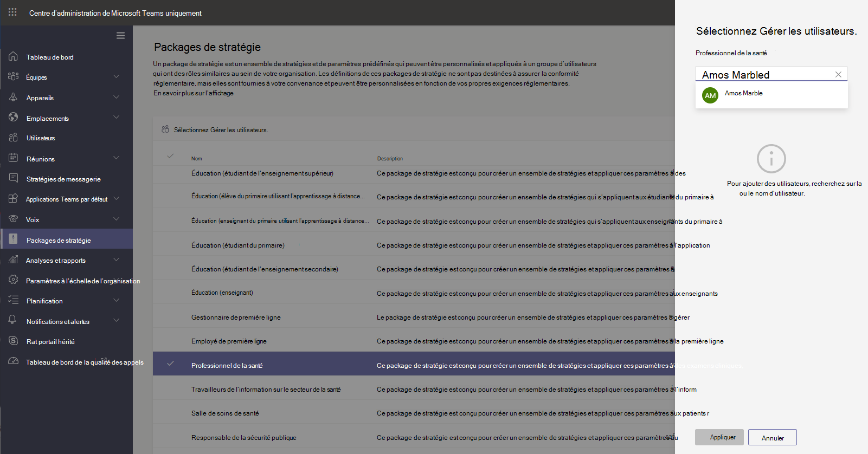The image size is (868, 454).
Task: Open the app launcher waffle icon
Action: [x=12, y=12]
